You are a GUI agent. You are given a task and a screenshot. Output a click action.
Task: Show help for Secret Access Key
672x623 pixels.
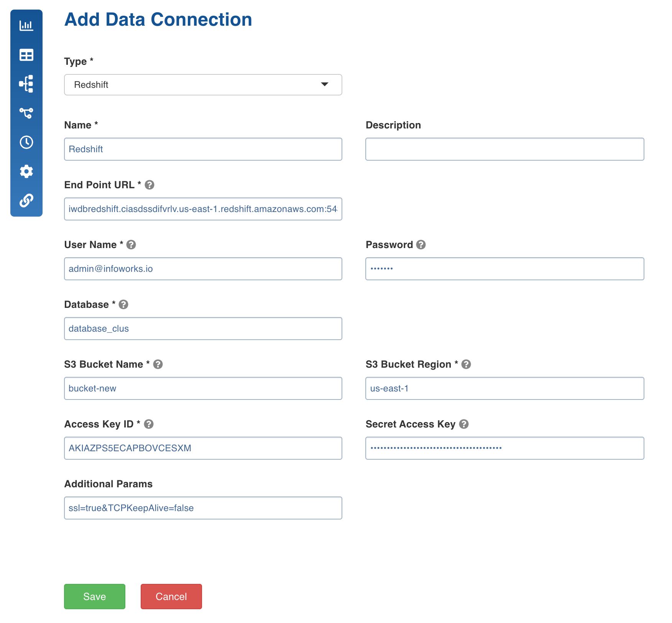click(464, 424)
